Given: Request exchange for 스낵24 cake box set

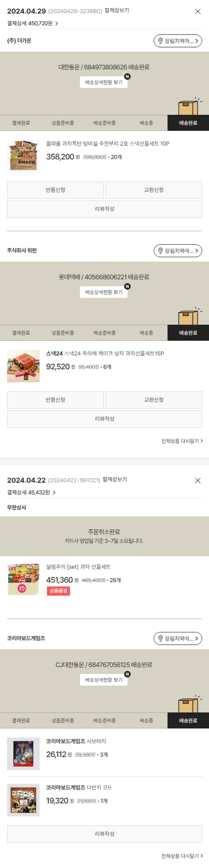Looking at the screenshot, I should click(154, 400).
